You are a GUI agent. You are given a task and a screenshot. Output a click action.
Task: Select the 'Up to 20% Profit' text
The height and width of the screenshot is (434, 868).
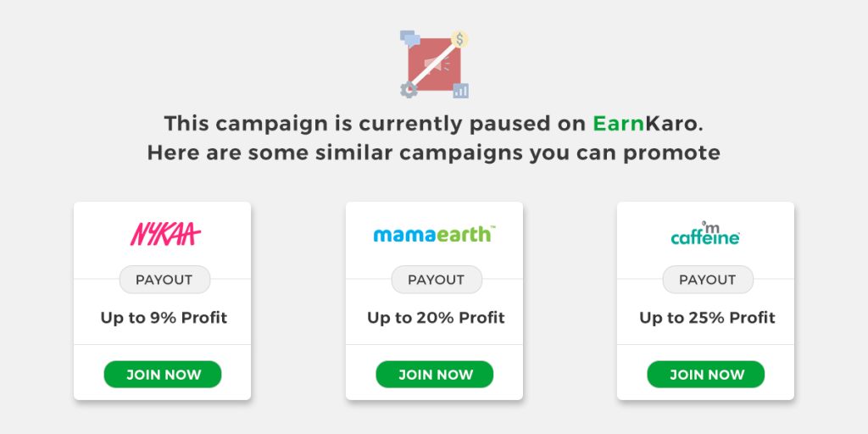coord(436,318)
